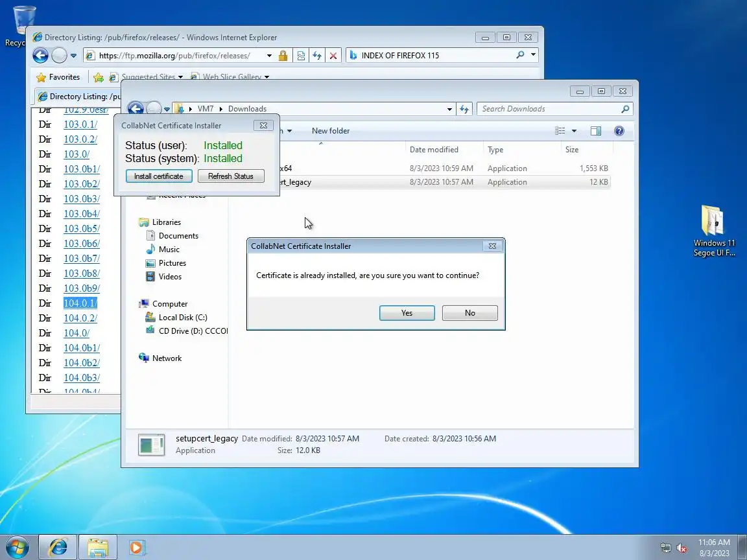
Task: Open the 104.0b1/ directory link
Action: [82, 347]
